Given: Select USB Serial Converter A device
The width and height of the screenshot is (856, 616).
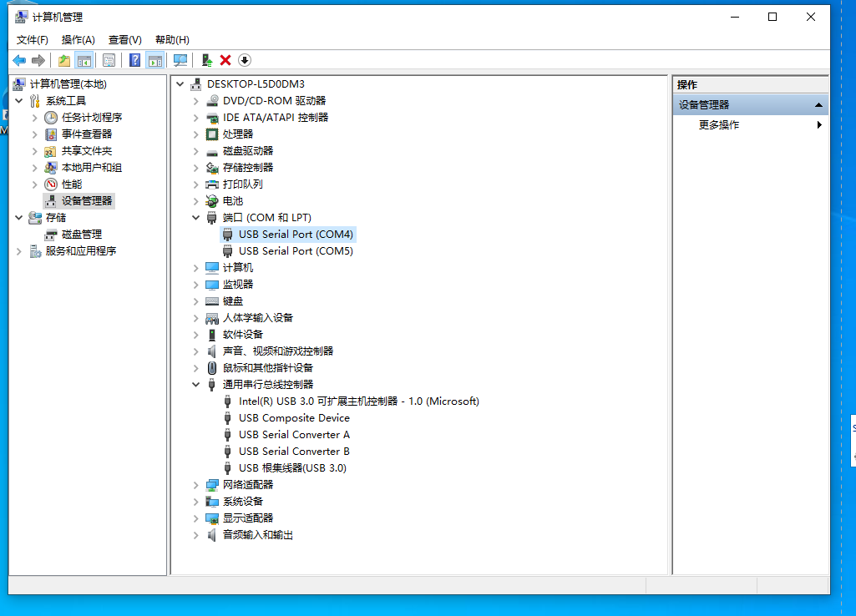Looking at the screenshot, I should (294, 435).
